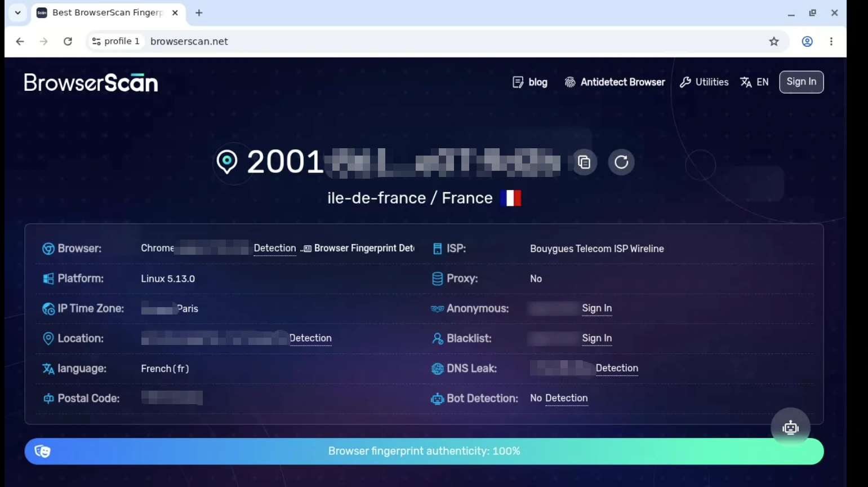Click the IP Time Zone globe icon
Screen dimensions: 868x487
click(x=48, y=309)
